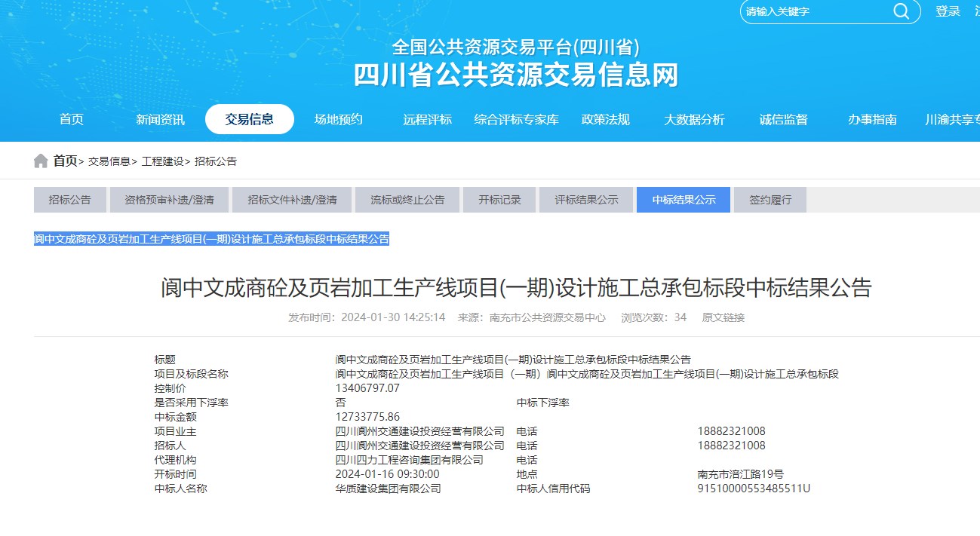Switch to 签约履行 tab
980x536 pixels.
(770, 200)
